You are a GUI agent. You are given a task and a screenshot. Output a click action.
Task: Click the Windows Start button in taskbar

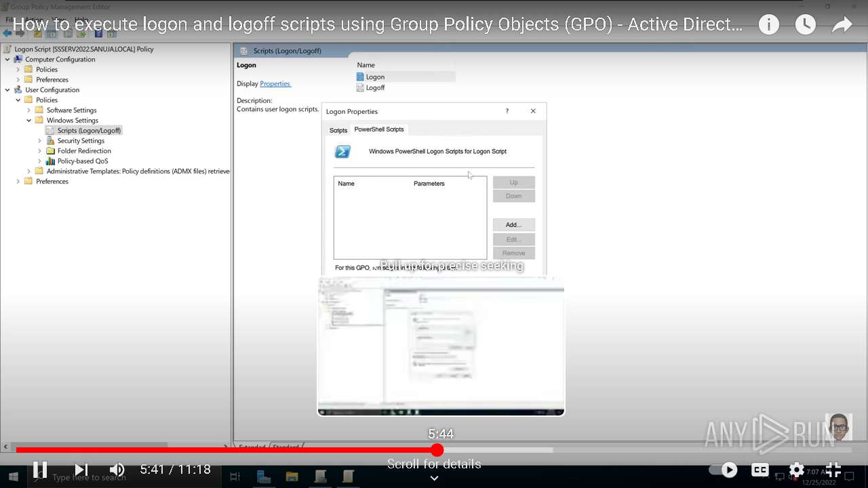[x=13, y=477]
